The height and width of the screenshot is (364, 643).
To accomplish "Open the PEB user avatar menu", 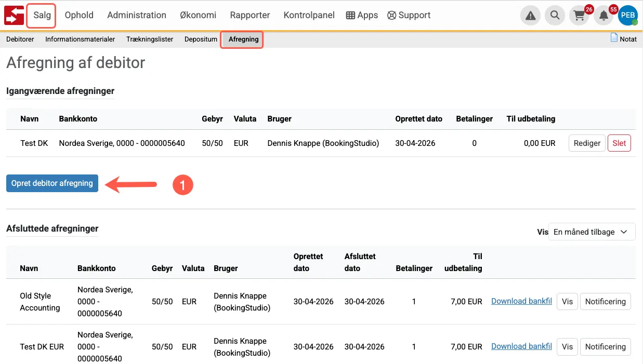I will [628, 16].
